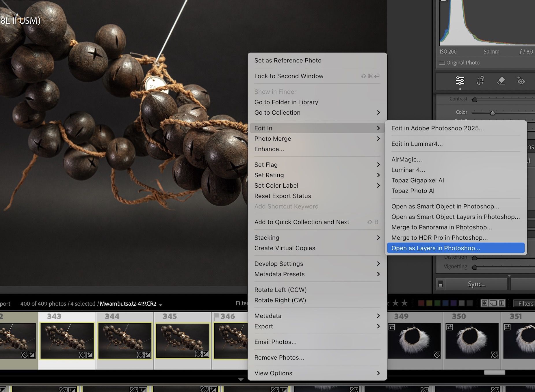This screenshot has width=535, height=392.
Task: Select the Edit sliders tool icon
Action: pyautogui.click(x=460, y=81)
